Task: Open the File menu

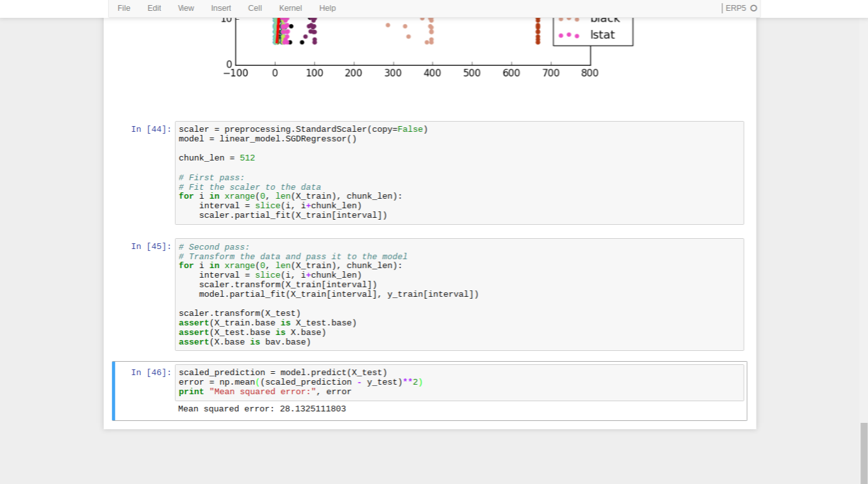Action: click(x=124, y=8)
